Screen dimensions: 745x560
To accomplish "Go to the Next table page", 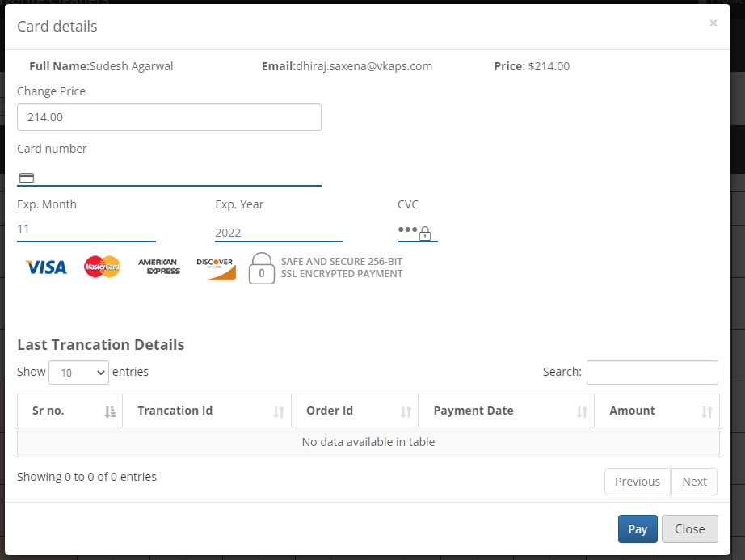I will (694, 482).
